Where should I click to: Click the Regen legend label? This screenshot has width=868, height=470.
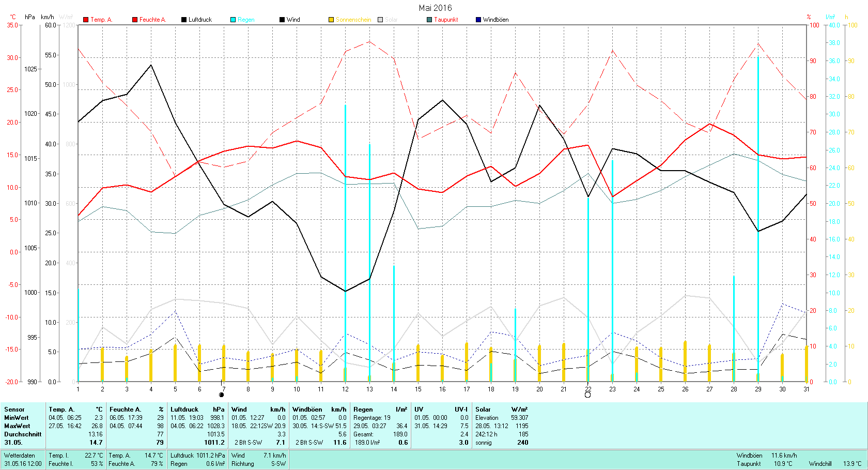[x=246, y=20]
